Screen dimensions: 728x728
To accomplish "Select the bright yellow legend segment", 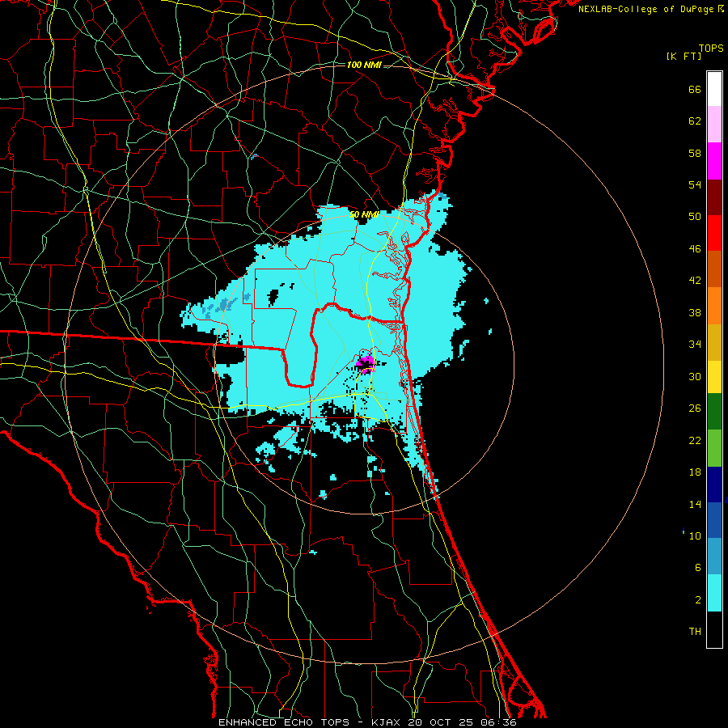I will [714, 377].
